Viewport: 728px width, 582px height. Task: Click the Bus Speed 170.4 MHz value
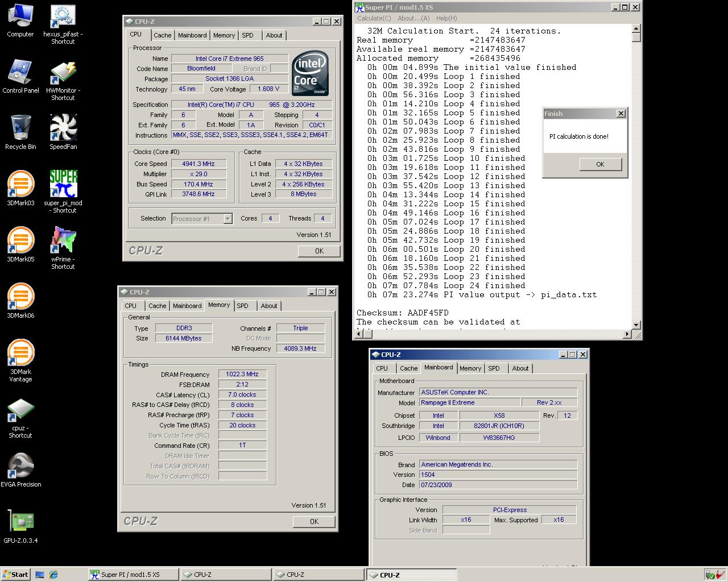(x=198, y=184)
